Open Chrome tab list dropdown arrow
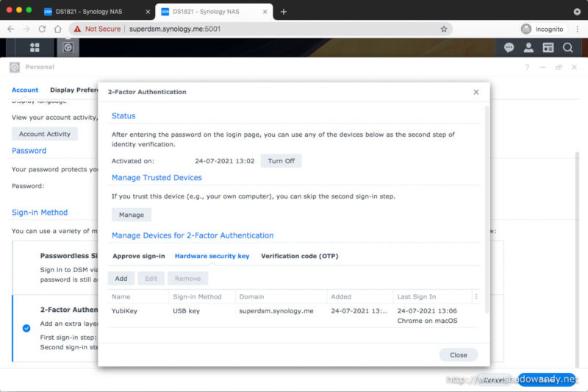This screenshot has width=588, height=392. (x=576, y=12)
